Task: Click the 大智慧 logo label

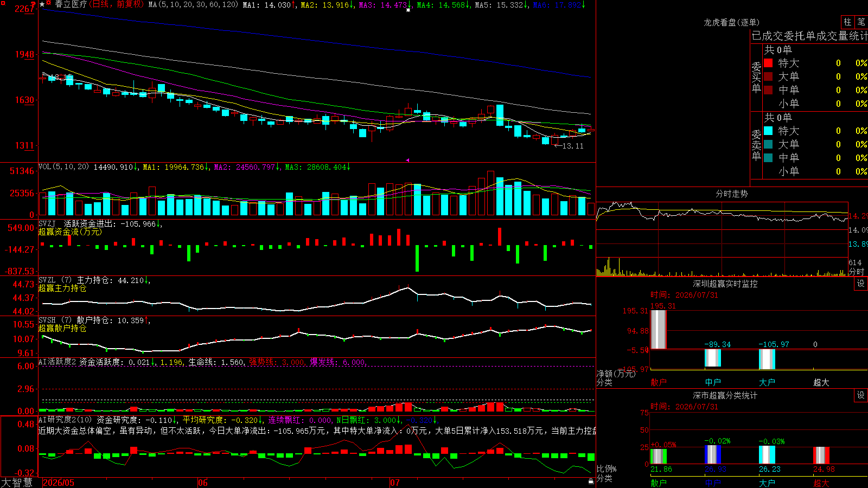Action: click(17, 483)
